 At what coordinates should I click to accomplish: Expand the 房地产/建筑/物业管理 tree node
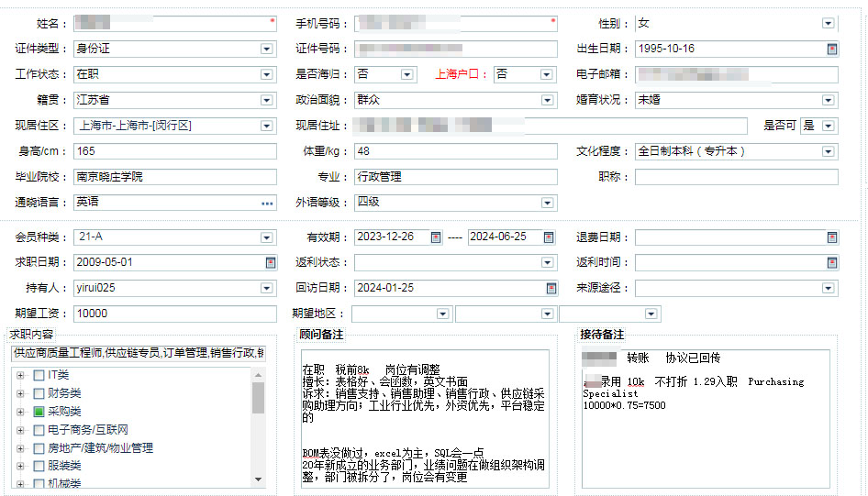pyautogui.click(x=20, y=448)
